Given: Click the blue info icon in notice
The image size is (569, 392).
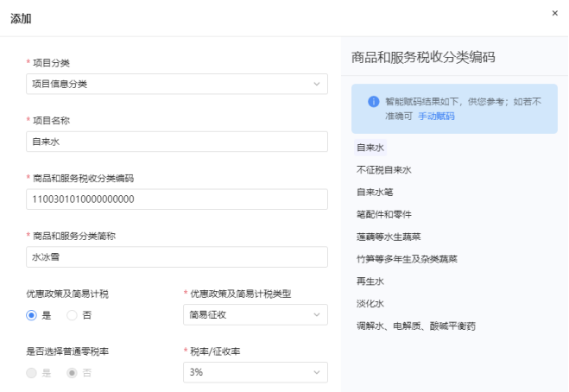Looking at the screenshot, I should pyautogui.click(x=373, y=102).
